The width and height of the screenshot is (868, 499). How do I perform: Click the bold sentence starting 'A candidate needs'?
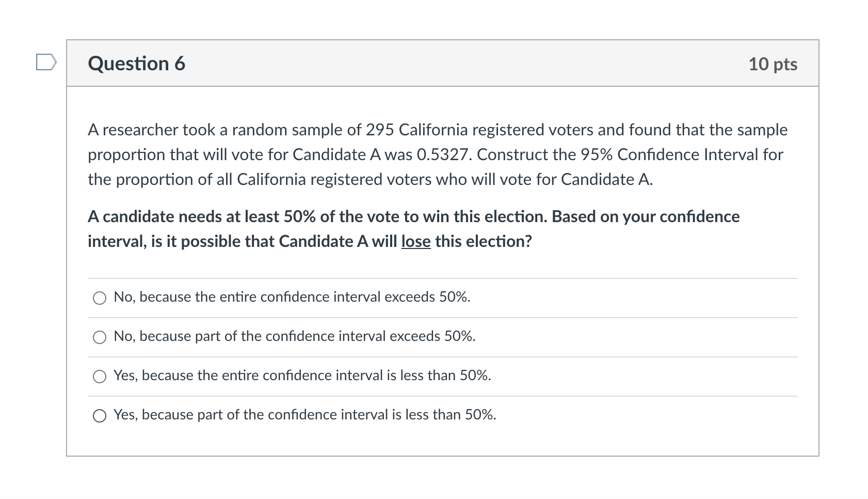(413, 216)
